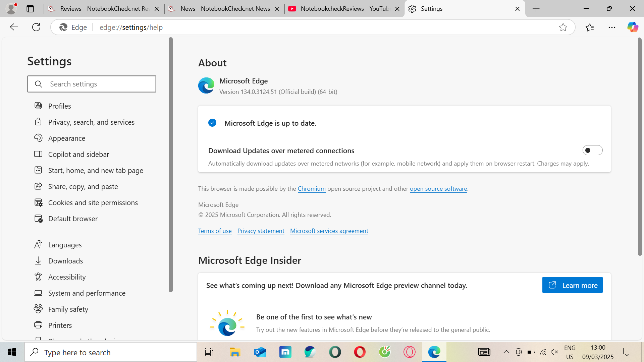Open the profile avatar icon
The height and width of the screenshot is (362, 644).
[11, 9]
